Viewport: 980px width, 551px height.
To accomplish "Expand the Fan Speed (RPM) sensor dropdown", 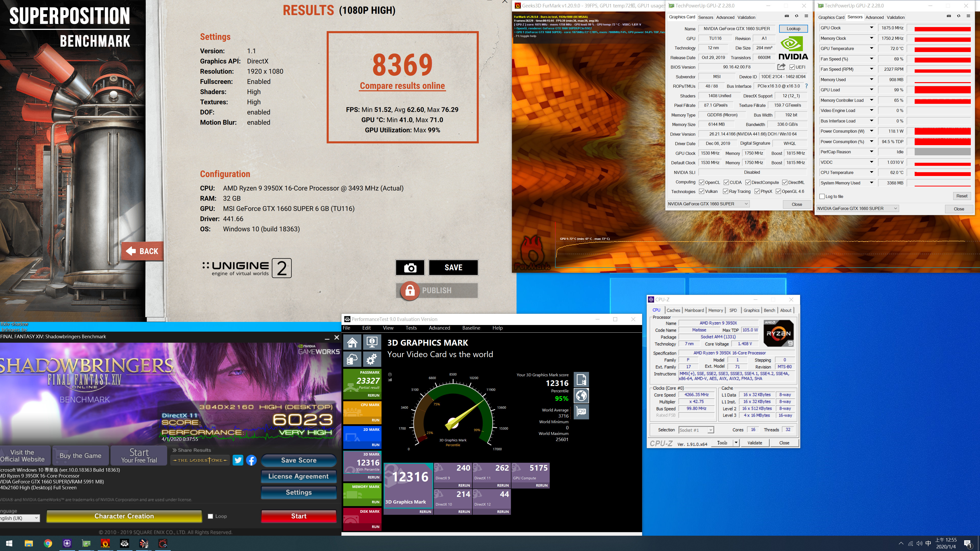I will coord(872,69).
